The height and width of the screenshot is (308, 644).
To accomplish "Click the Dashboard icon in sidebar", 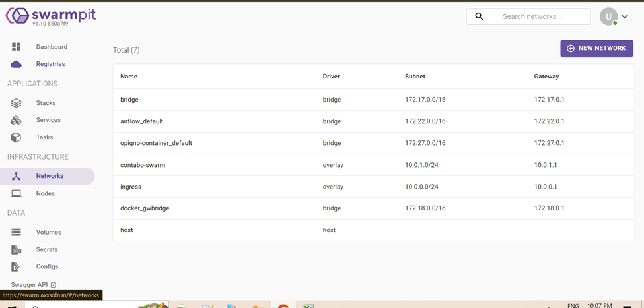I will click(16, 47).
